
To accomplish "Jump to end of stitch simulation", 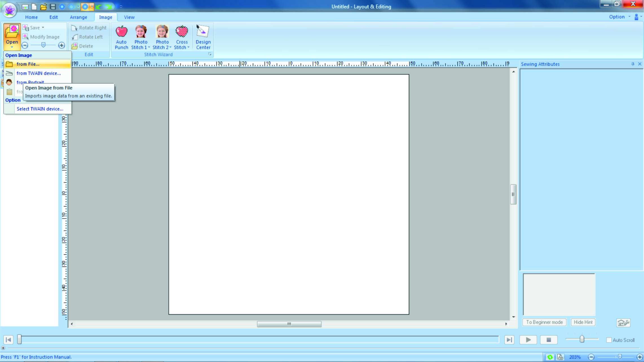I will pos(509,340).
